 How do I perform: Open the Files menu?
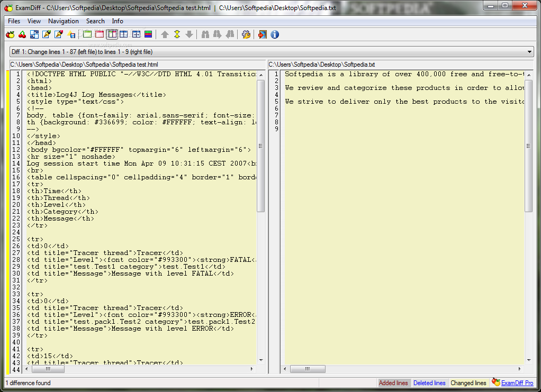pyautogui.click(x=14, y=21)
